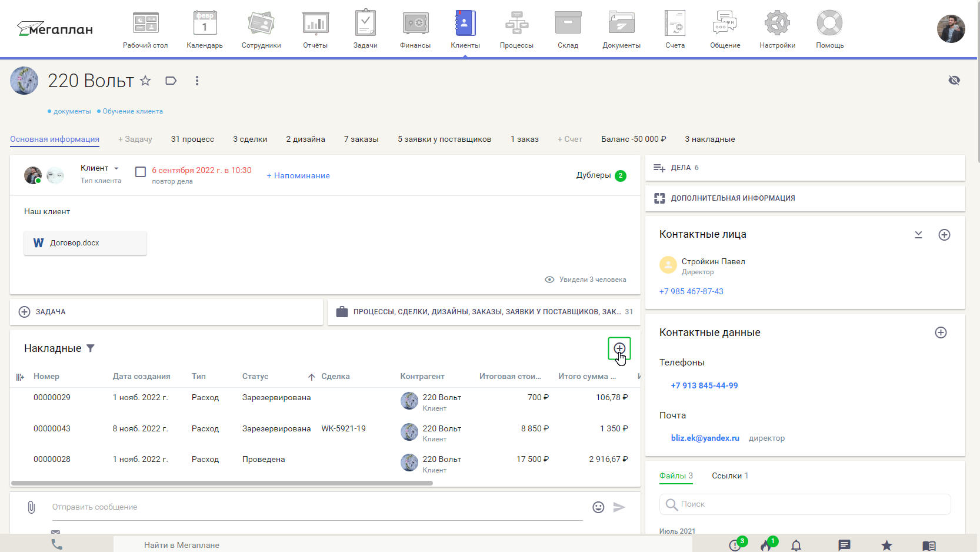Sort by Сделка column
980x552 pixels.
point(335,377)
